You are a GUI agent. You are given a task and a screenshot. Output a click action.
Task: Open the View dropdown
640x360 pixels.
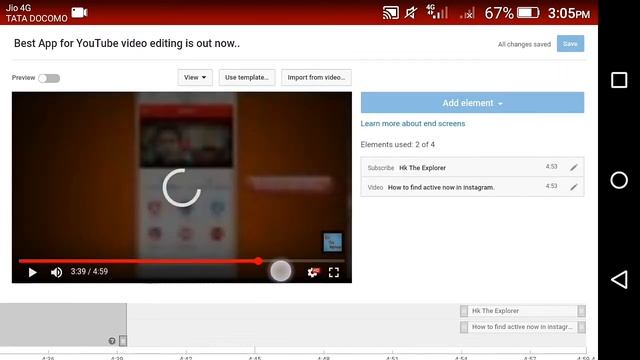pos(195,78)
